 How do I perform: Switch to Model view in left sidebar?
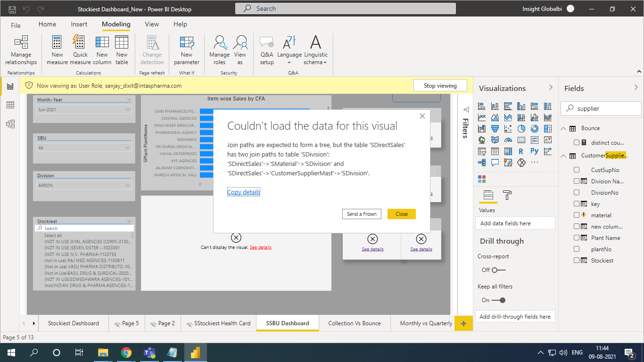10,124
